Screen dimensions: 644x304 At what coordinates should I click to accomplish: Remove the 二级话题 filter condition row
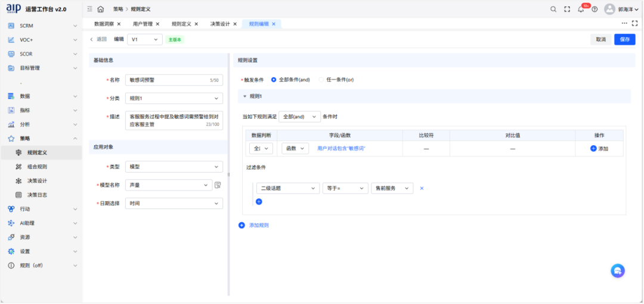click(x=422, y=188)
